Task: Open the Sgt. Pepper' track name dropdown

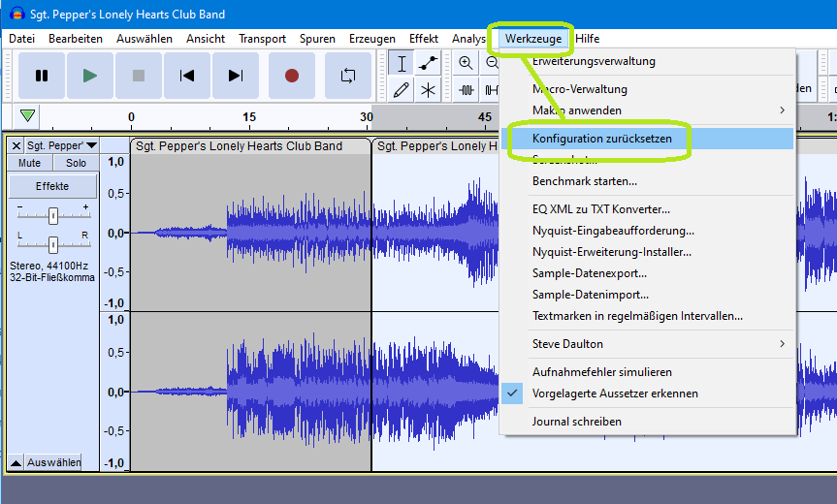Action: 62,145
